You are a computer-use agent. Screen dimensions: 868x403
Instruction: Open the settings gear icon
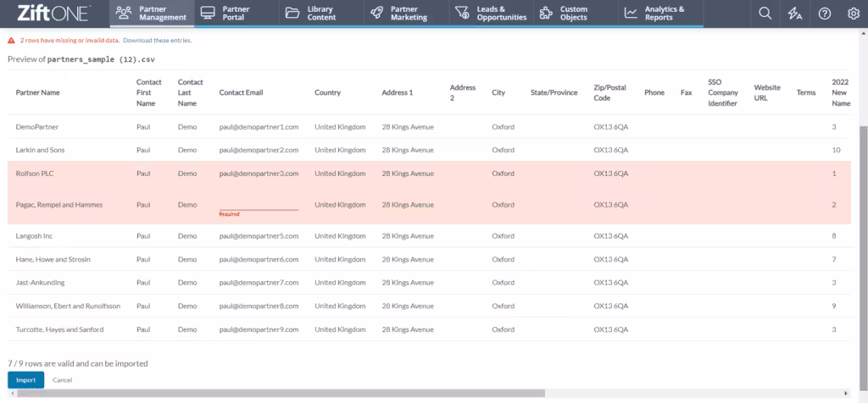(x=852, y=13)
